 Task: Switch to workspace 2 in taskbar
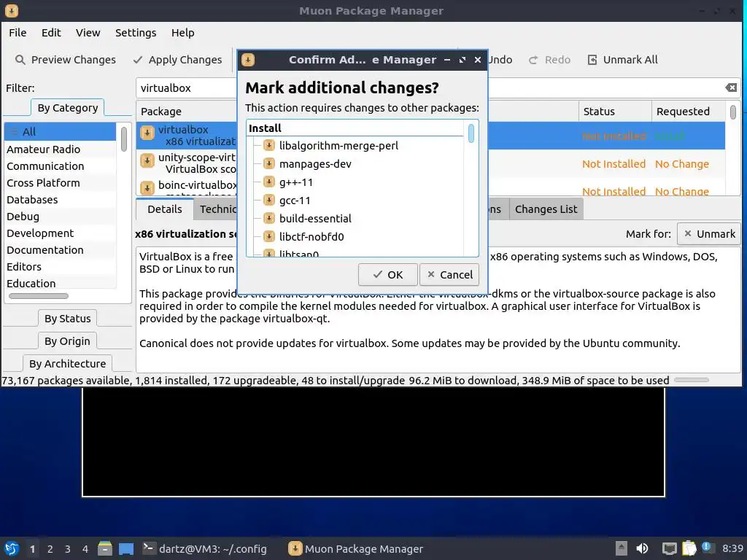point(50,549)
